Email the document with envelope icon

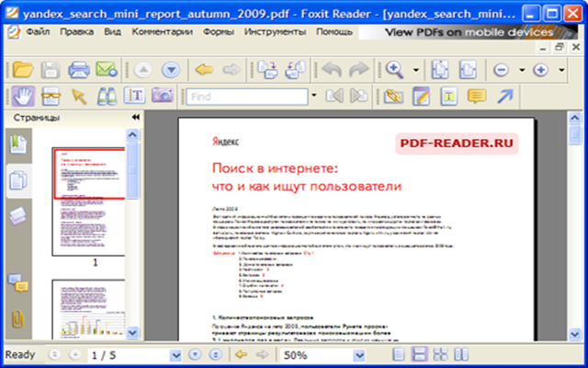pos(107,70)
